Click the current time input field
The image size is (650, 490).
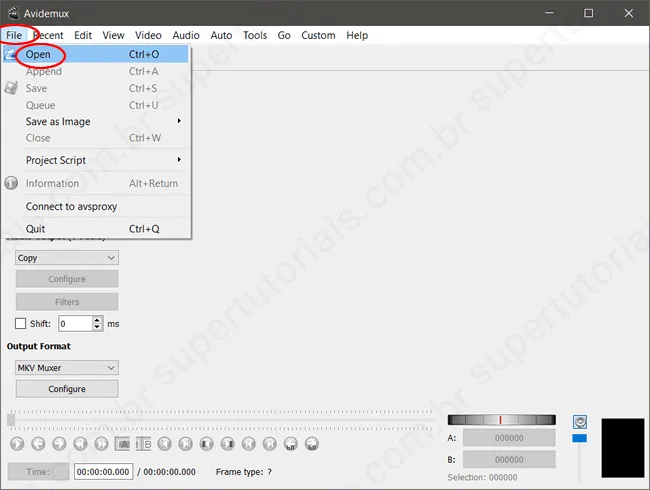tap(103, 471)
